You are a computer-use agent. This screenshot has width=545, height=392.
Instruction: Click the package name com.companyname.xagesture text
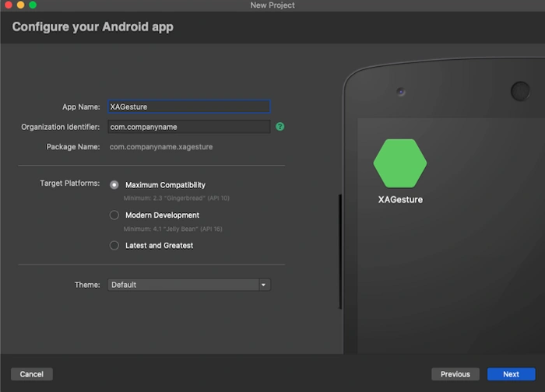coord(161,147)
